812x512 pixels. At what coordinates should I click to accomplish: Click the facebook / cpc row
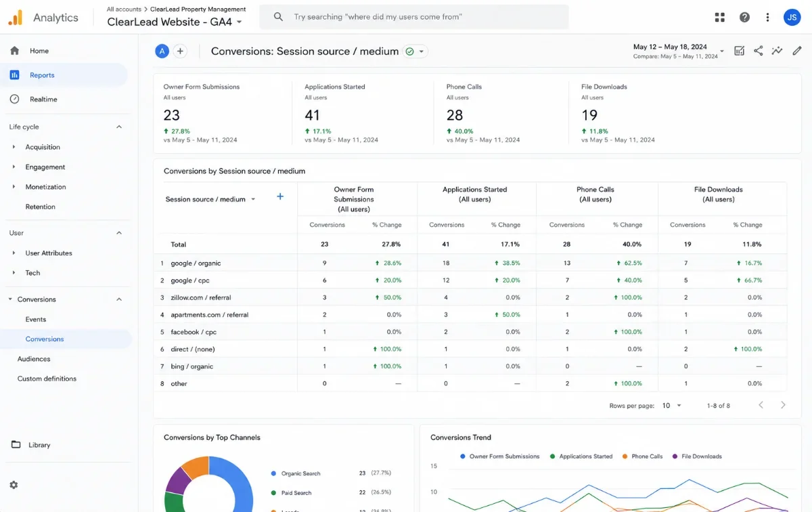[470, 332]
